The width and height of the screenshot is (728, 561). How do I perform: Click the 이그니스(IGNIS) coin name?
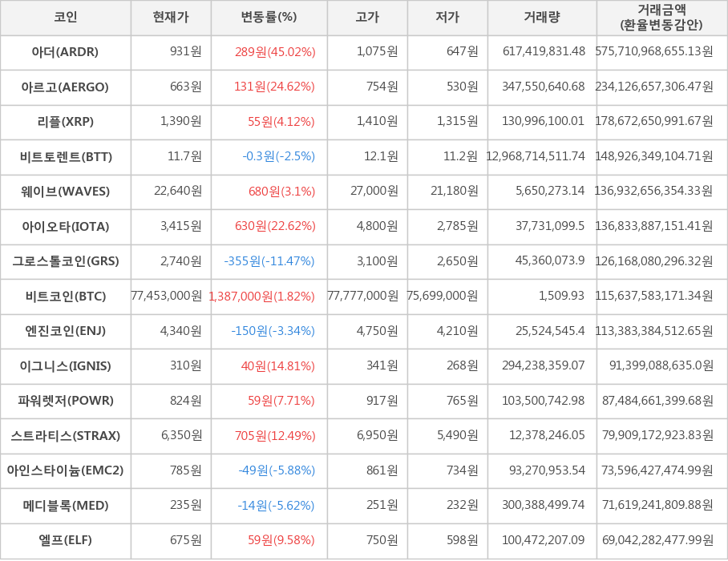click(66, 365)
